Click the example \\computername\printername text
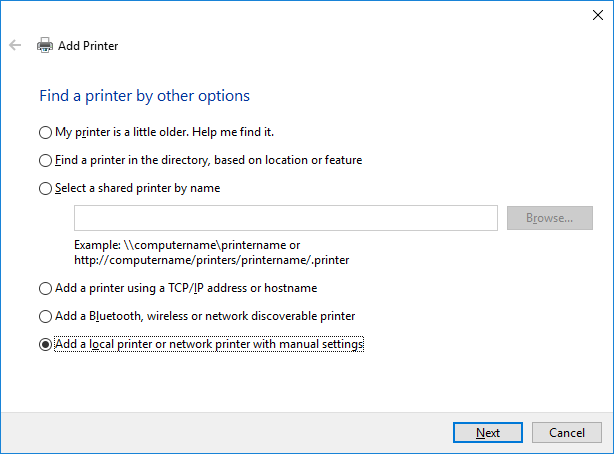This screenshot has width=614, height=454. point(187,244)
